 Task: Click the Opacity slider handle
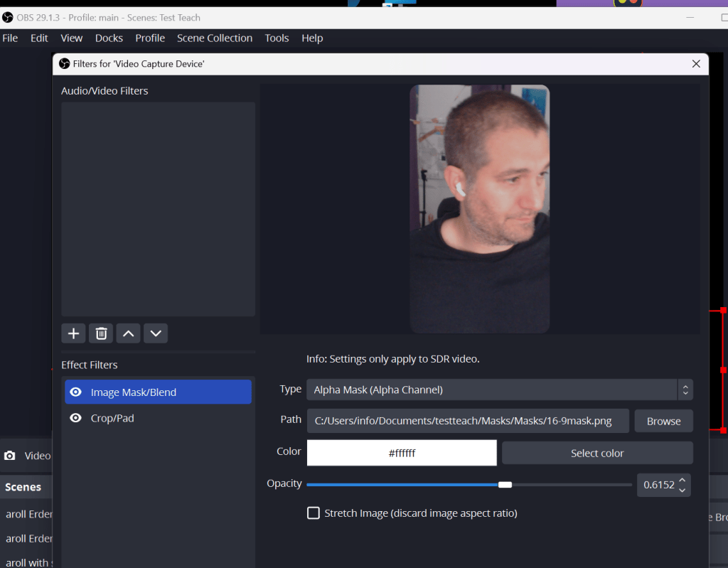tap(505, 485)
